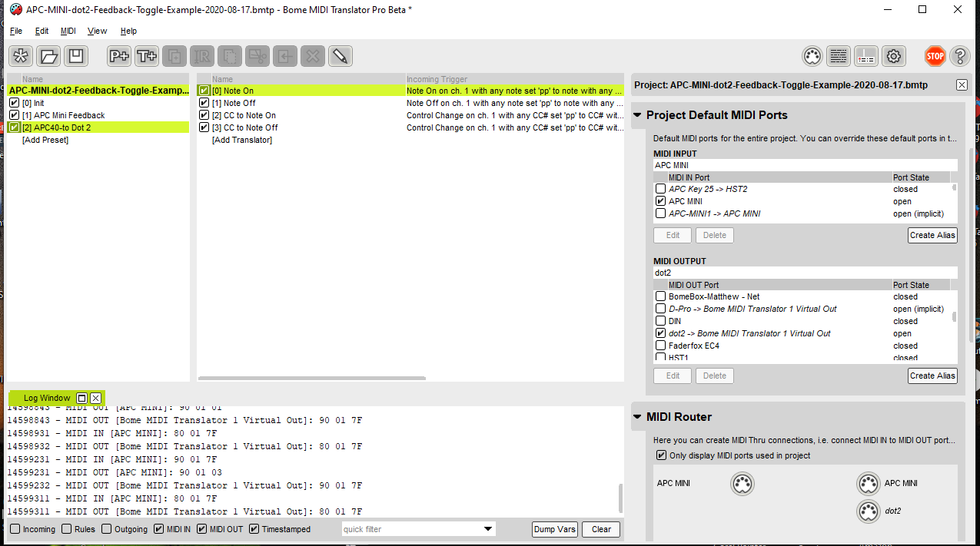Toggle the CC to Note On translator checkbox
The height and width of the screenshot is (546, 980).
coord(204,115)
